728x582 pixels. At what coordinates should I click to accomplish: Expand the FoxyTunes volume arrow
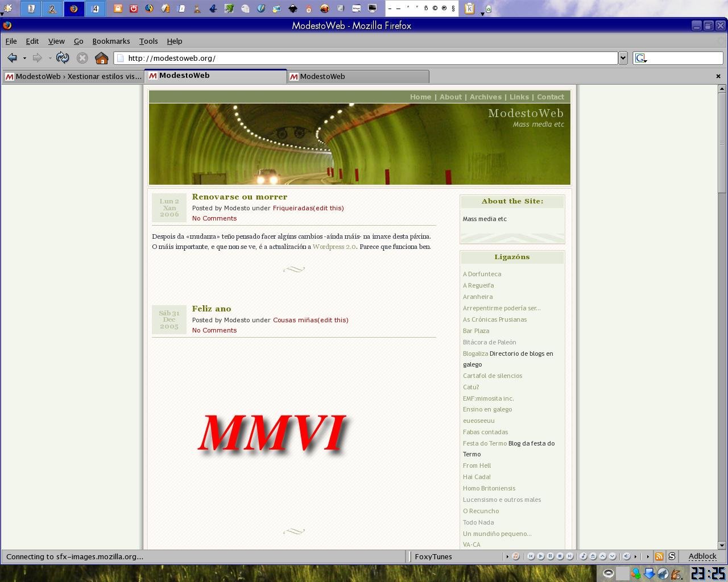pyautogui.click(x=635, y=556)
